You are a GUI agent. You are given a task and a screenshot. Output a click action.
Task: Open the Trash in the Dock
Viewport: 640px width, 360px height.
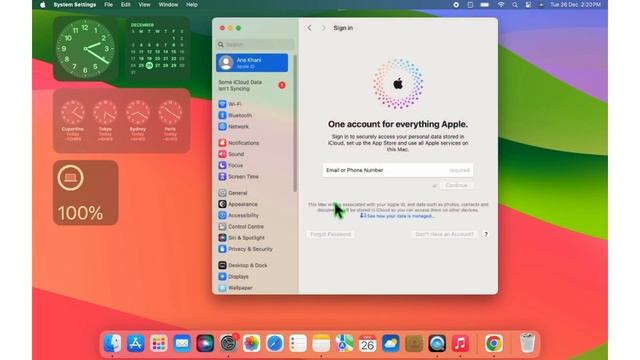tap(527, 343)
